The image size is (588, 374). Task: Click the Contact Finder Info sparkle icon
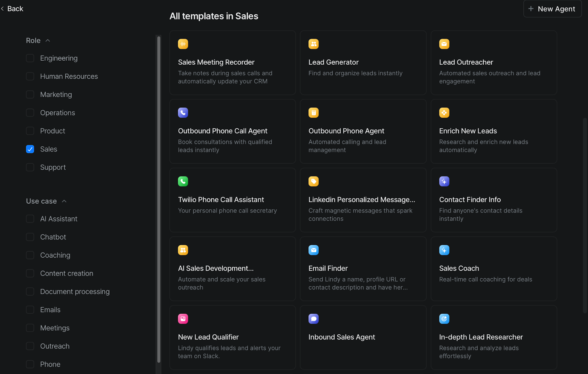pyautogui.click(x=444, y=181)
